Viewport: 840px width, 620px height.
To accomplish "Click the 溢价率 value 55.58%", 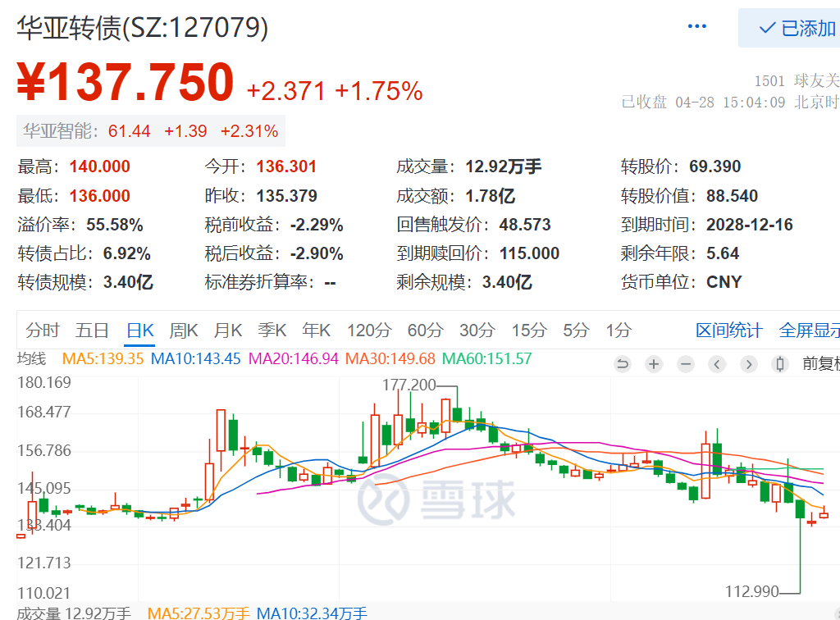I will (x=115, y=225).
